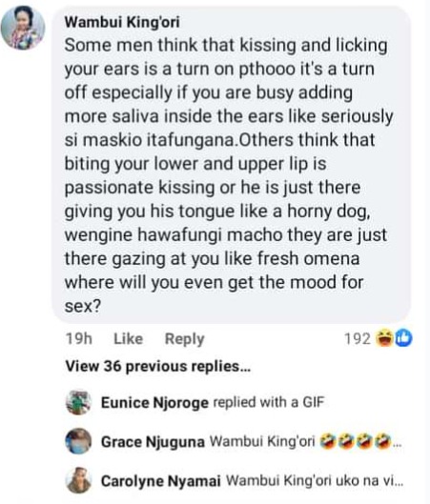Click the Eunice Njoroge name link
The height and width of the screenshot is (504, 430).
pyautogui.click(x=154, y=403)
